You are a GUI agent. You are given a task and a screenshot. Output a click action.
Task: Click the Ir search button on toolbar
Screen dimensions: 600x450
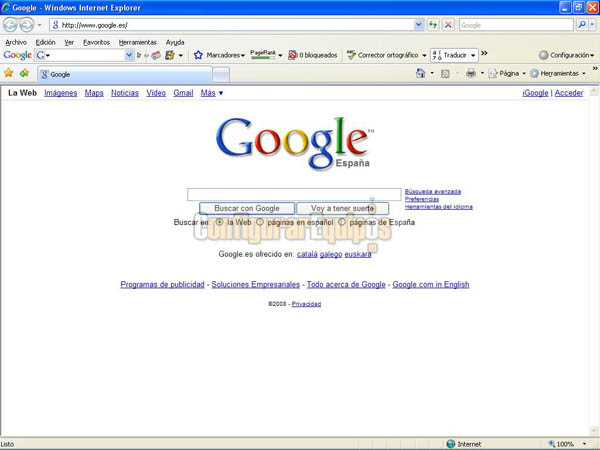click(139, 55)
